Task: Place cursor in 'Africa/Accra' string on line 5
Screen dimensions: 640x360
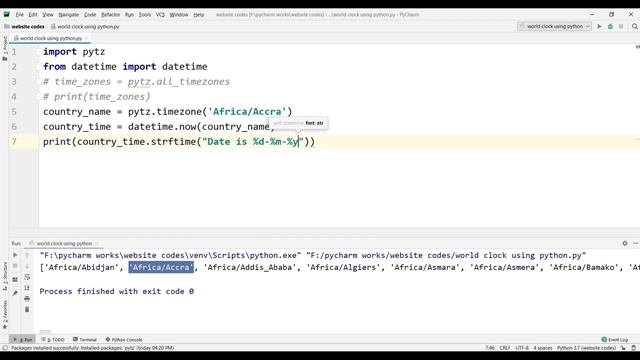Action: (x=247, y=112)
